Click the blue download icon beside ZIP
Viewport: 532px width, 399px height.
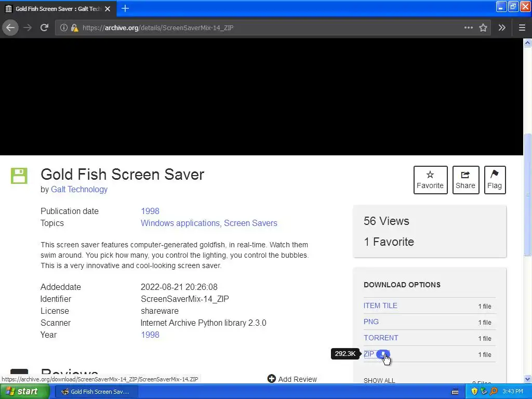point(383,354)
